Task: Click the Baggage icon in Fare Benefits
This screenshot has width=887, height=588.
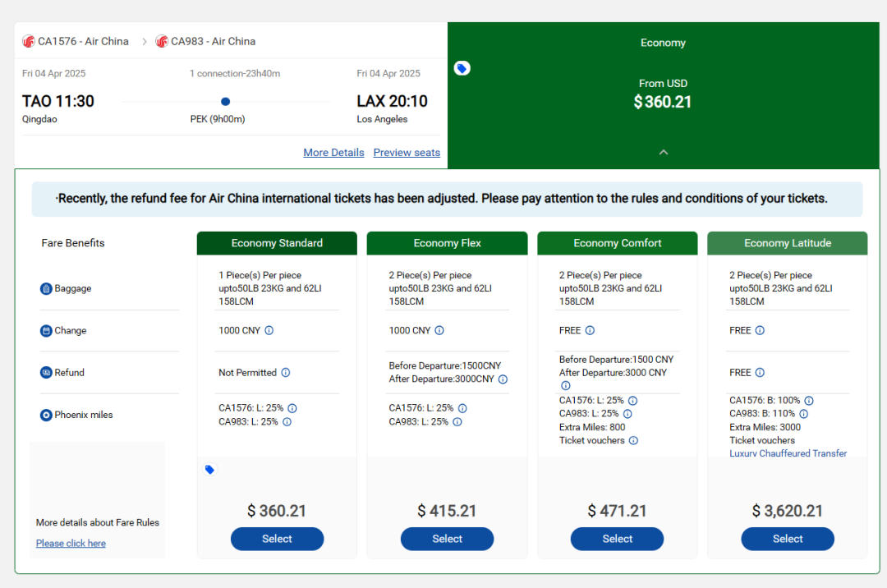Action: point(46,288)
